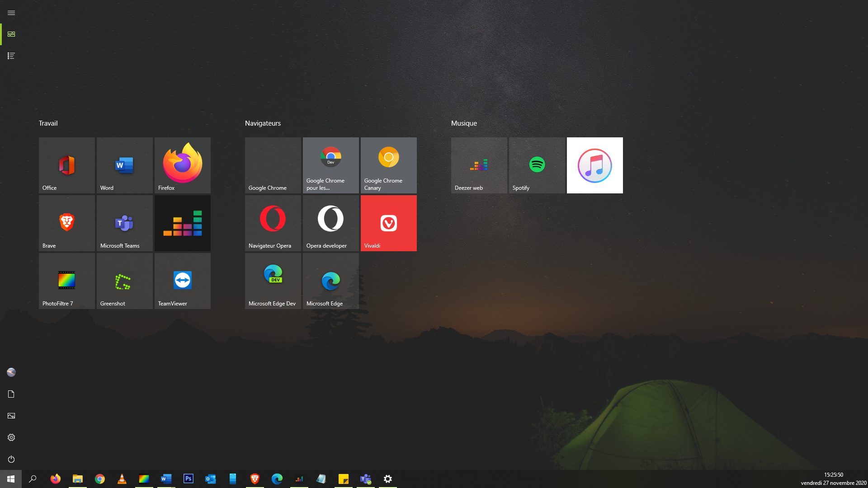Open the user account avatar menu
This screenshot has width=868, height=488.
[x=11, y=372]
